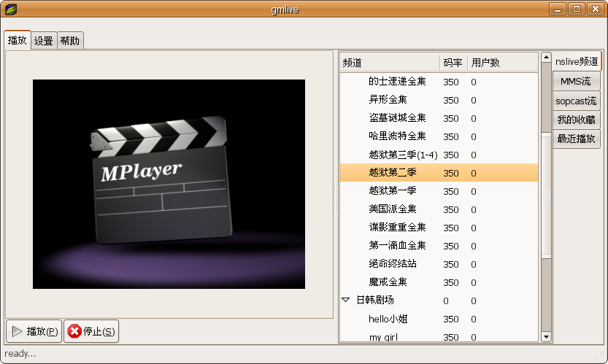Click the MPlayer video preview area
608x364 pixels.
point(169,184)
